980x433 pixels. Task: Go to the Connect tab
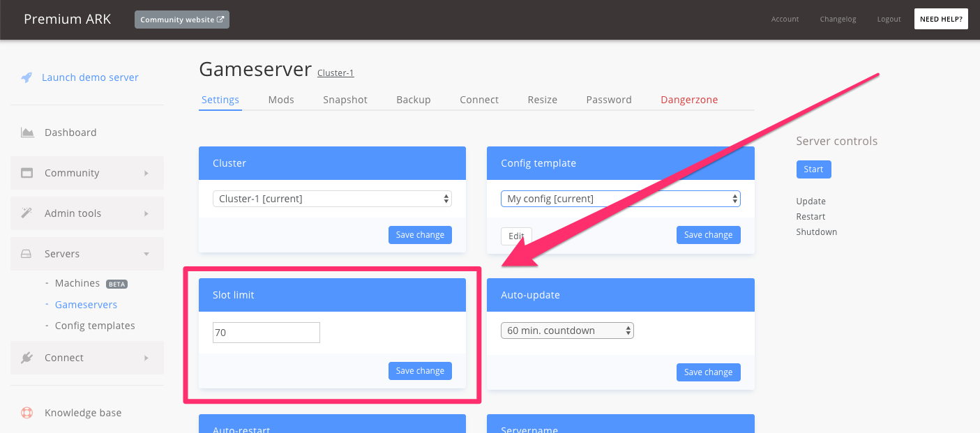click(x=479, y=100)
